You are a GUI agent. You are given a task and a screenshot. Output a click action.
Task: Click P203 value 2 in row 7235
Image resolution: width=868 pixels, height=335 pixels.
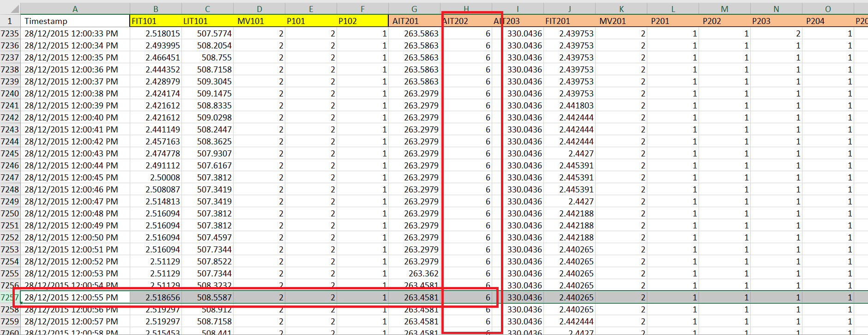(776, 33)
